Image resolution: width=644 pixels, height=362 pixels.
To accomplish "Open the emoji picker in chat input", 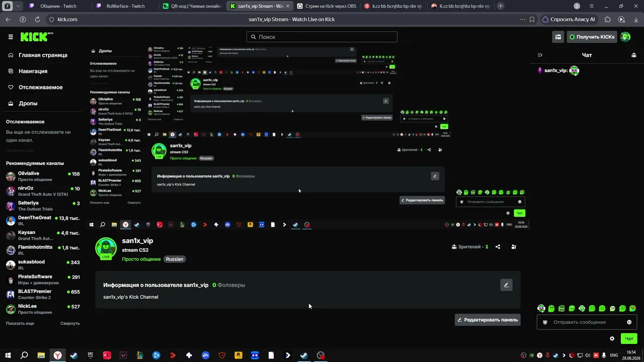I will [629, 322].
